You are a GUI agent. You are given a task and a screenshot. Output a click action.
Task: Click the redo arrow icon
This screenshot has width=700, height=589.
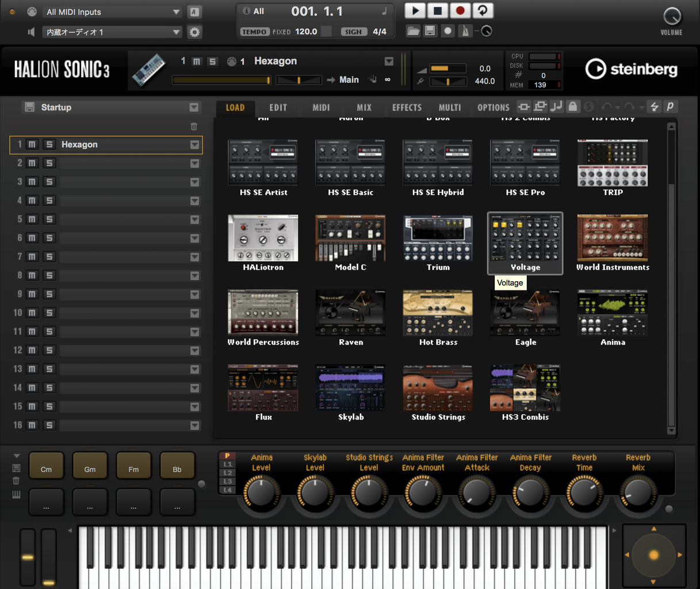629,107
